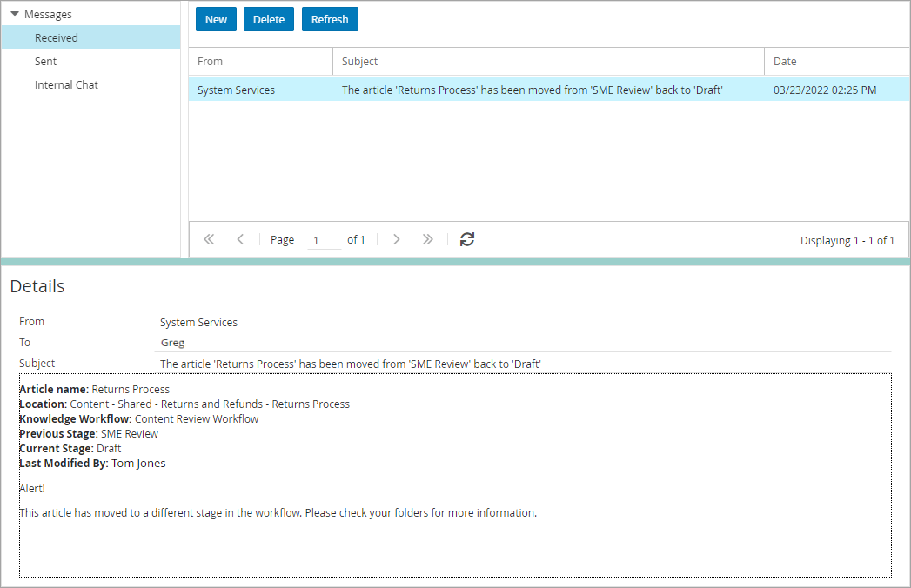Switch to Internal Chat

tap(67, 84)
